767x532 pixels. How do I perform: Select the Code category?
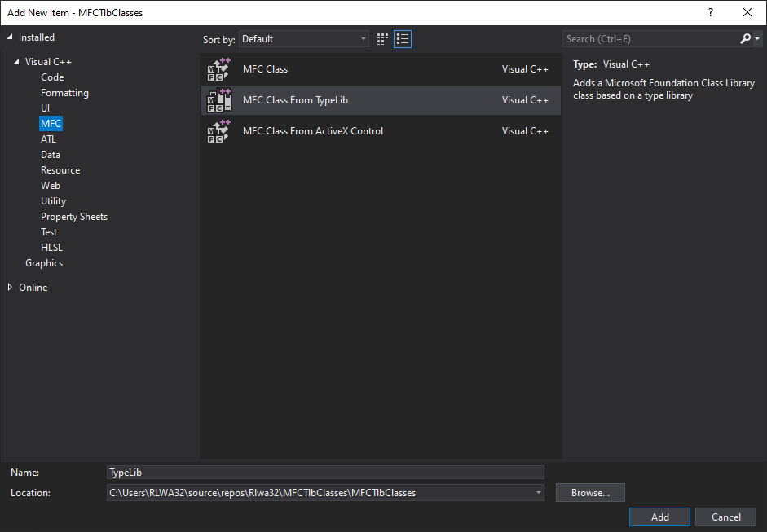[x=52, y=77]
